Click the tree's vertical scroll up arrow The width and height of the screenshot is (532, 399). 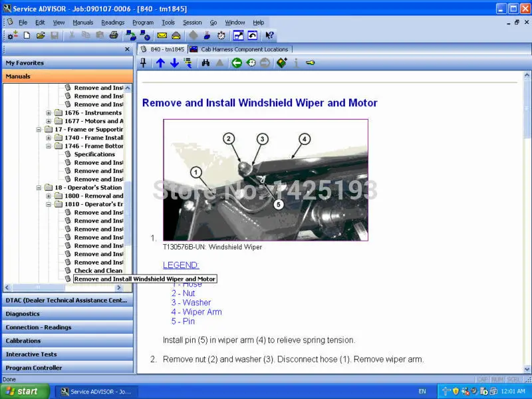click(128, 88)
